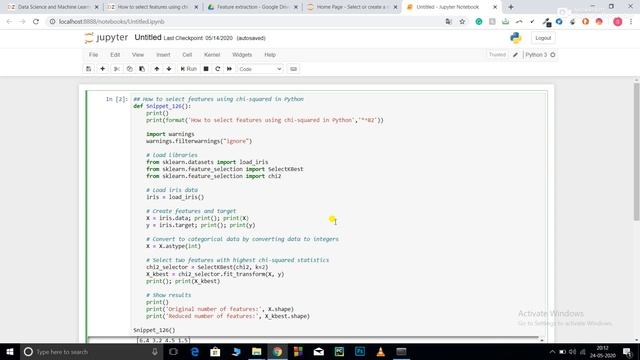640x360 pixels.
Task: Open the File menu
Action: (x=93, y=55)
